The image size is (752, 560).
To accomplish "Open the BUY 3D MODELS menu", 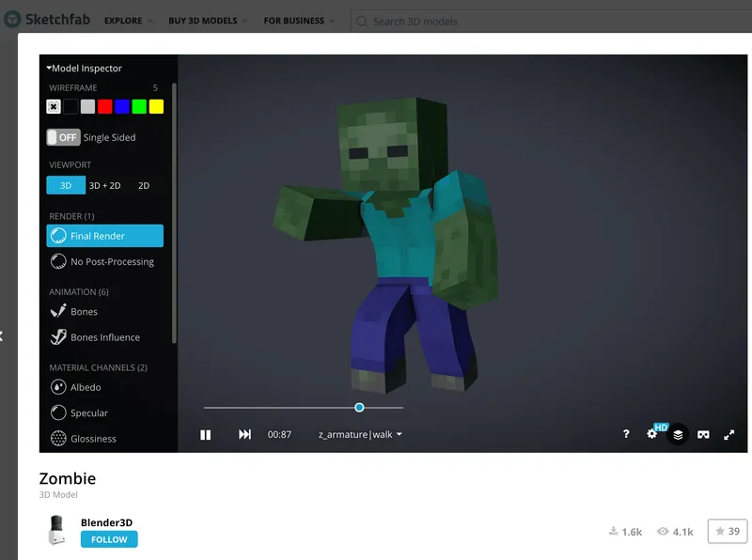I will pyautogui.click(x=203, y=20).
